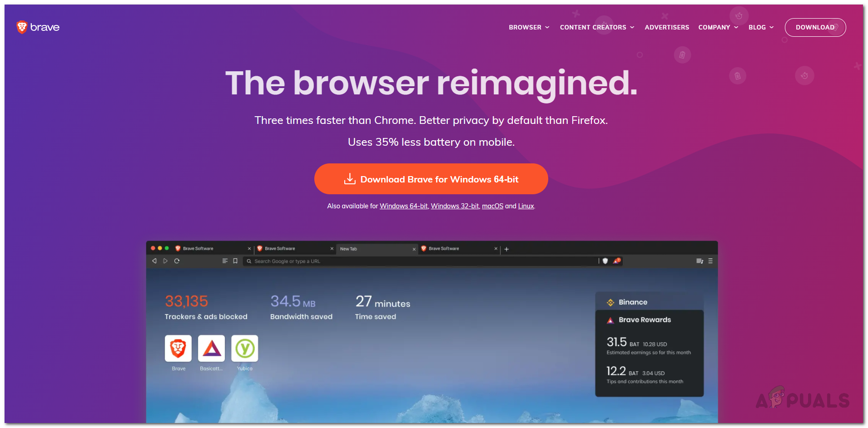Expand the Company dropdown menu
Image resolution: width=868 pixels, height=428 pixels.
719,27
